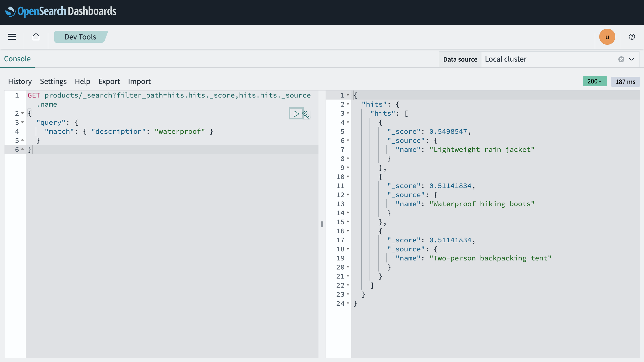Open the Dev Tools breadcrumb
644x362 pixels.
80,37
